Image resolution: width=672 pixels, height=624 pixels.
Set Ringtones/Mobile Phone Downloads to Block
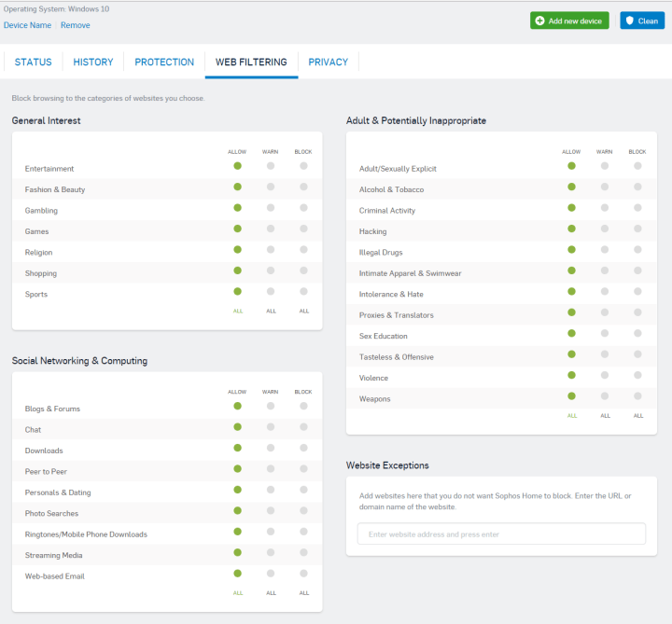303,532
